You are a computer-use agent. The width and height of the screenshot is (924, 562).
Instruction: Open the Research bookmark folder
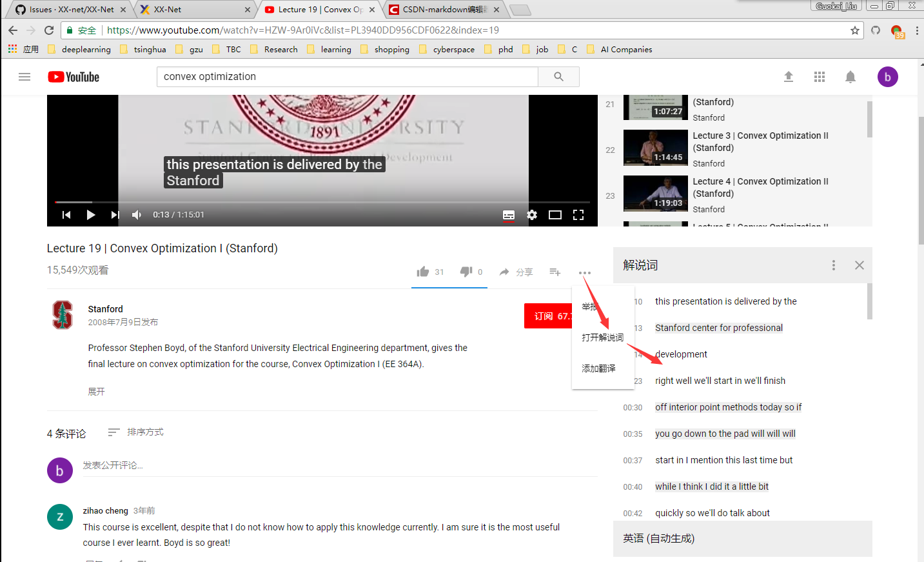click(274, 49)
